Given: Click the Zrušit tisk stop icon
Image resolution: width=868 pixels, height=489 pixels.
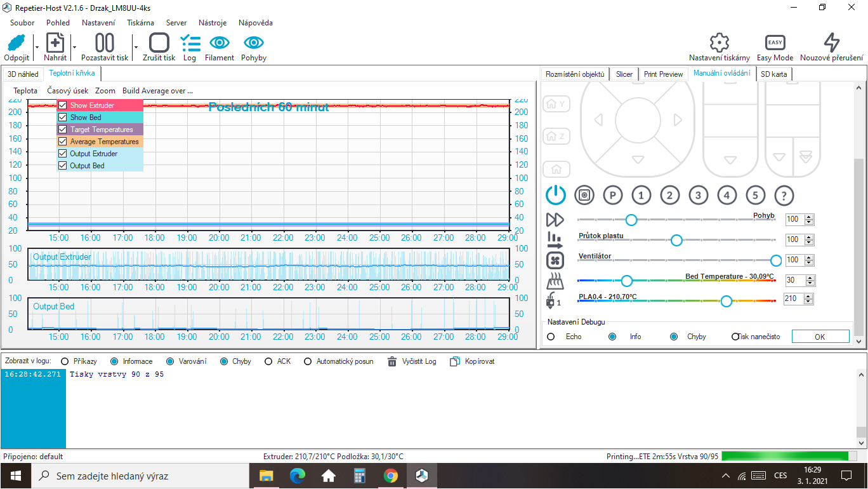Looking at the screenshot, I should (159, 43).
